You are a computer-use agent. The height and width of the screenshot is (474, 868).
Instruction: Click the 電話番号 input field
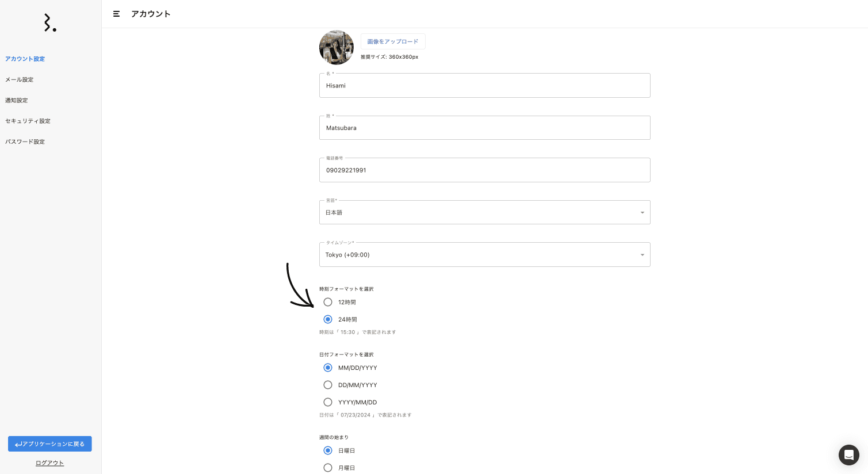tap(484, 170)
